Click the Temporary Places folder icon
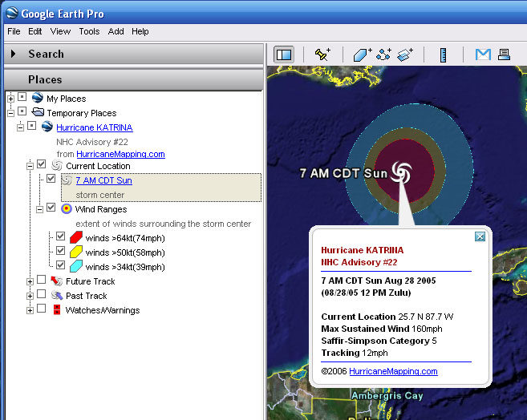Viewport: 527px width, 420px height. [x=38, y=111]
